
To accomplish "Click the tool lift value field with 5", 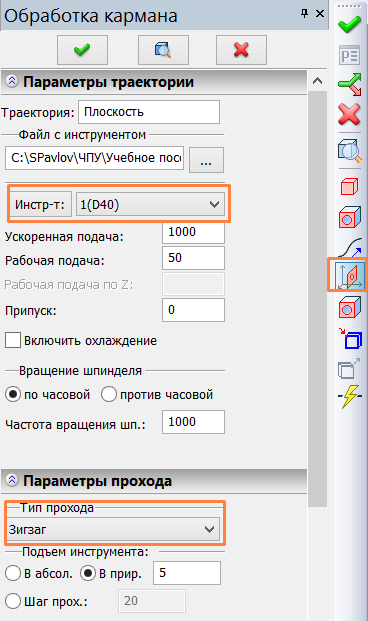I will 187,573.
